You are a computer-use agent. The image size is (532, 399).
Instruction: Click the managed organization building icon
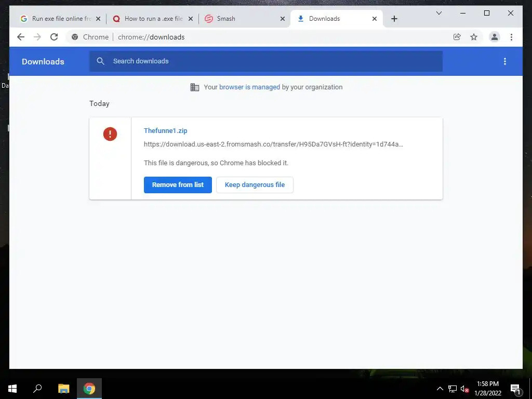[x=195, y=87]
